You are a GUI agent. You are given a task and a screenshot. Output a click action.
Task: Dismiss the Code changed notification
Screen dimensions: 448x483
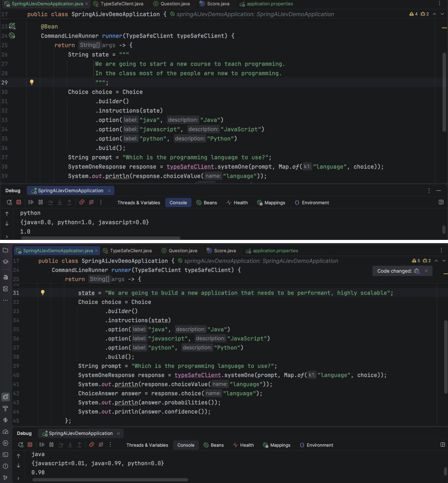pos(426,271)
